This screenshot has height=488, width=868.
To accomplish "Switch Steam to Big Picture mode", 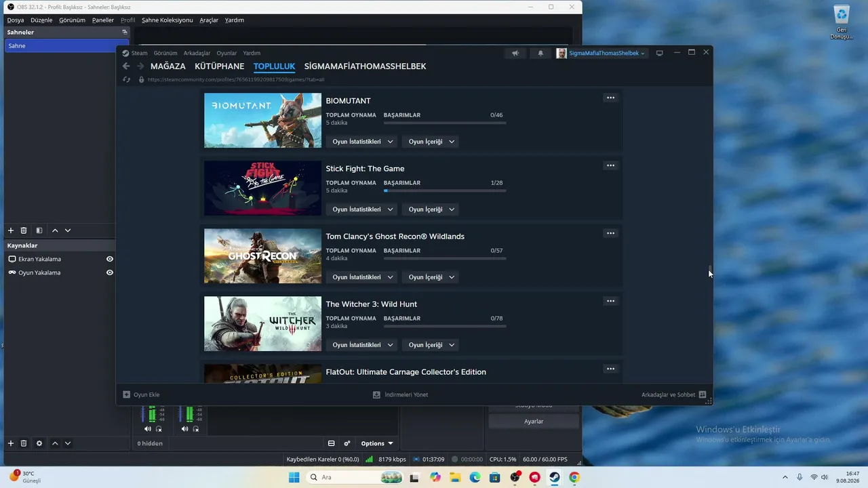I will [x=659, y=53].
